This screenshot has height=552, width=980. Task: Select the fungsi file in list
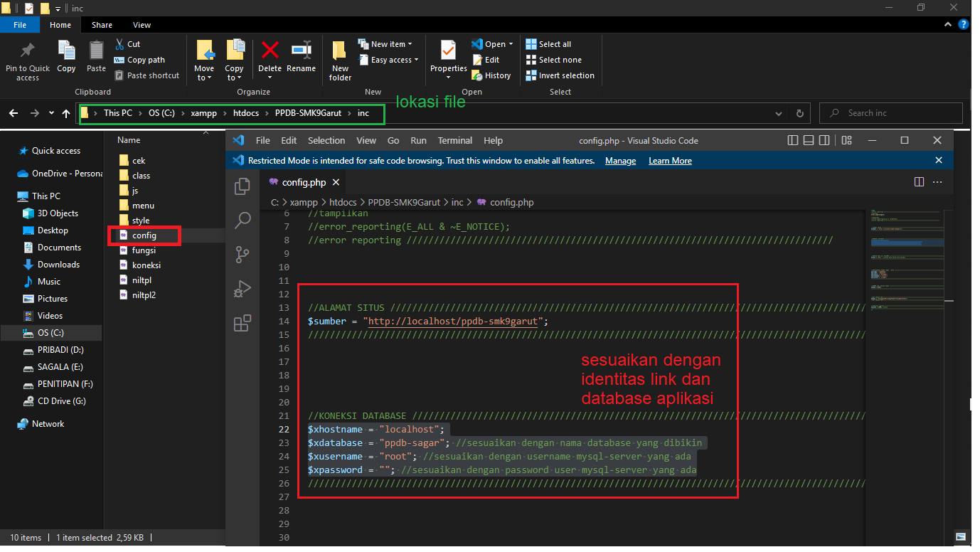(137, 250)
